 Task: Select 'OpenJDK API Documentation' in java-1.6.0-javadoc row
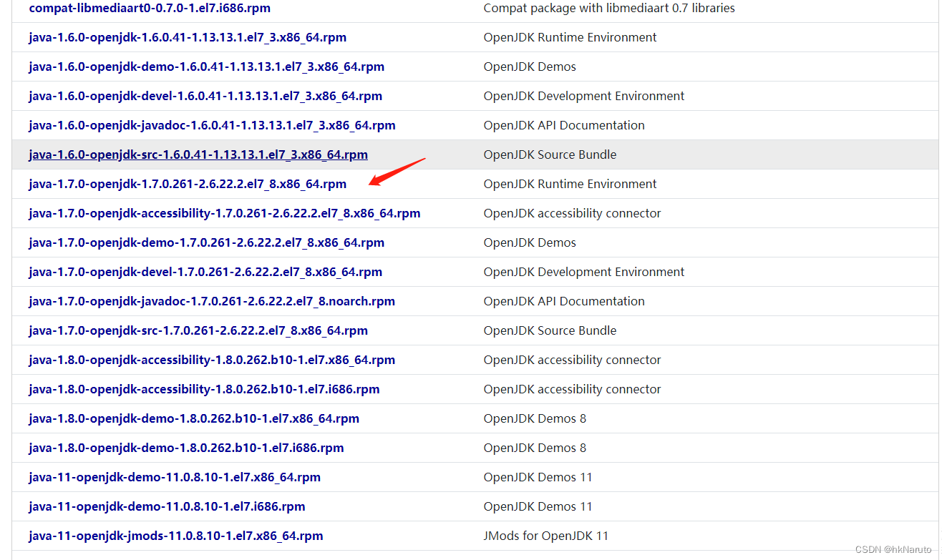(564, 125)
